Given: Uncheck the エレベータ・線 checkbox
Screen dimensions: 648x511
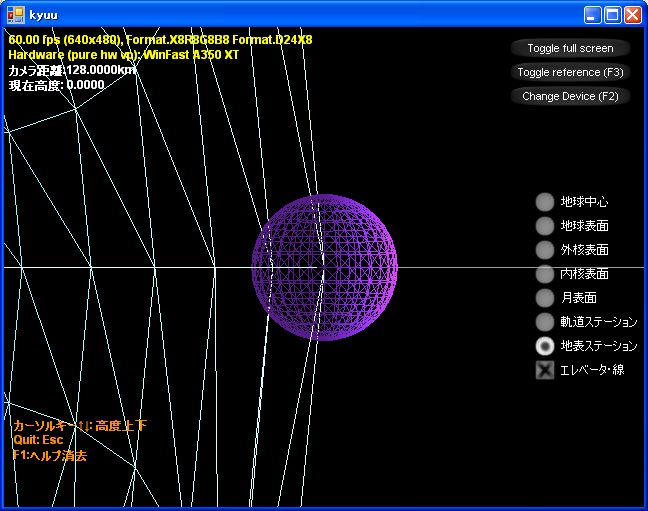Looking at the screenshot, I should pyautogui.click(x=545, y=370).
